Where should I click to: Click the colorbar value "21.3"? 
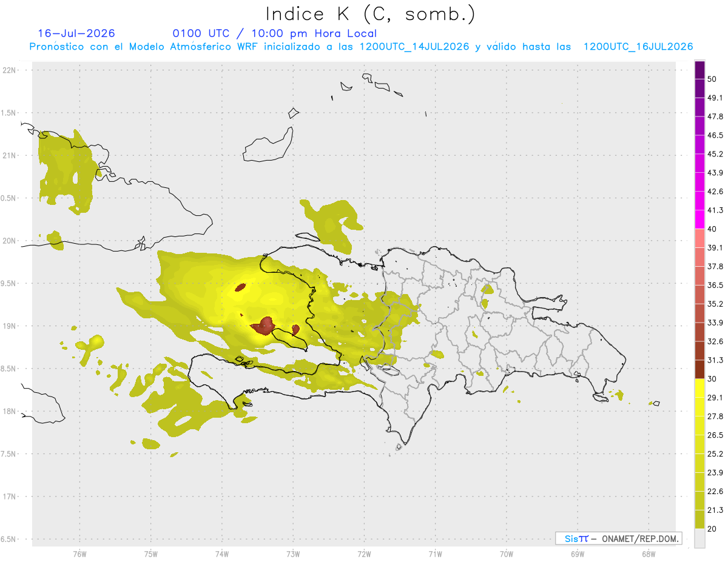pyautogui.click(x=715, y=510)
